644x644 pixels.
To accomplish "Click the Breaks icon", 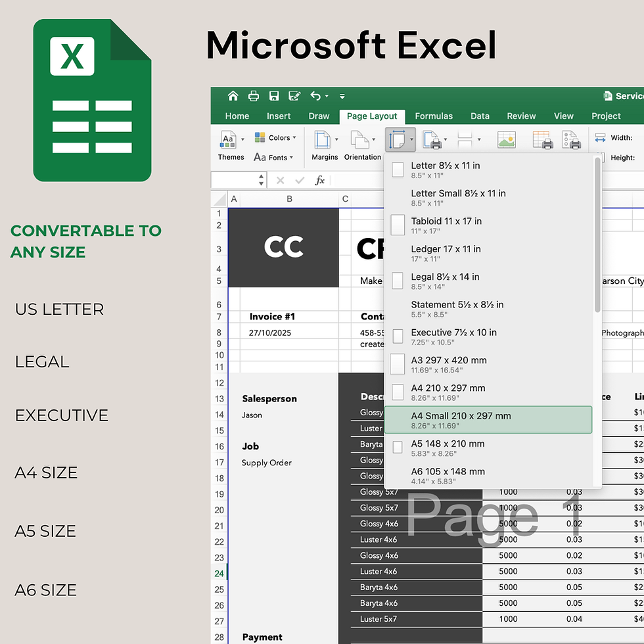I will tap(465, 139).
